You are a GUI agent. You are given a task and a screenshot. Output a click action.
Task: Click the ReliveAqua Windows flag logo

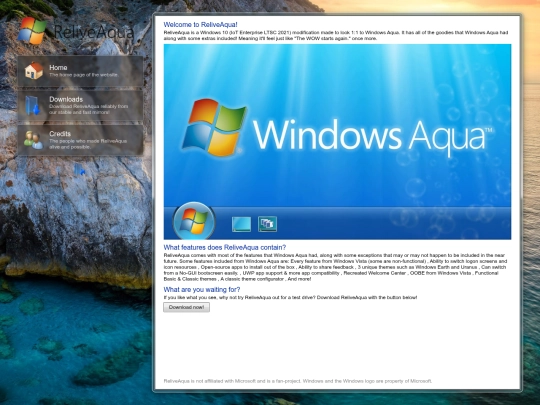pos(32,31)
